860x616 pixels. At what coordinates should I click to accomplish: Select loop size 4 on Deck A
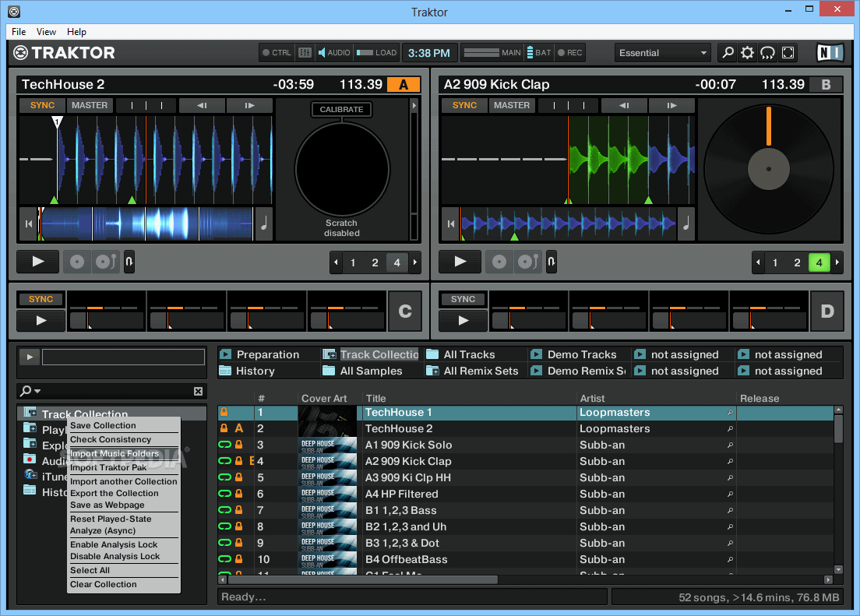(x=397, y=262)
